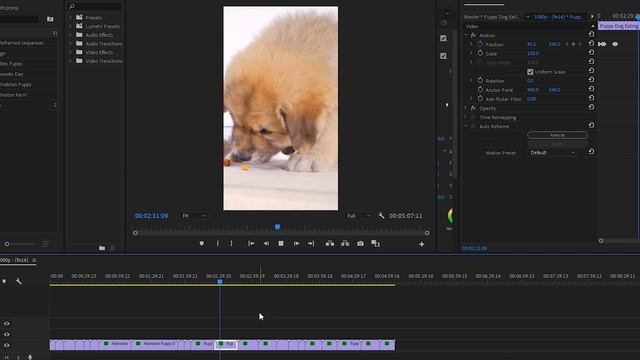Reset the Anchor Point parameter

[x=591, y=89]
